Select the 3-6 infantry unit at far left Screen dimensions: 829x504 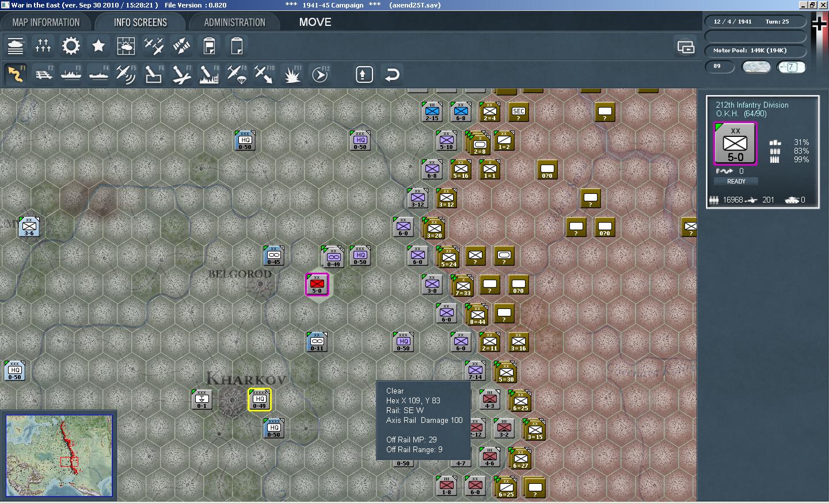pos(29,227)
